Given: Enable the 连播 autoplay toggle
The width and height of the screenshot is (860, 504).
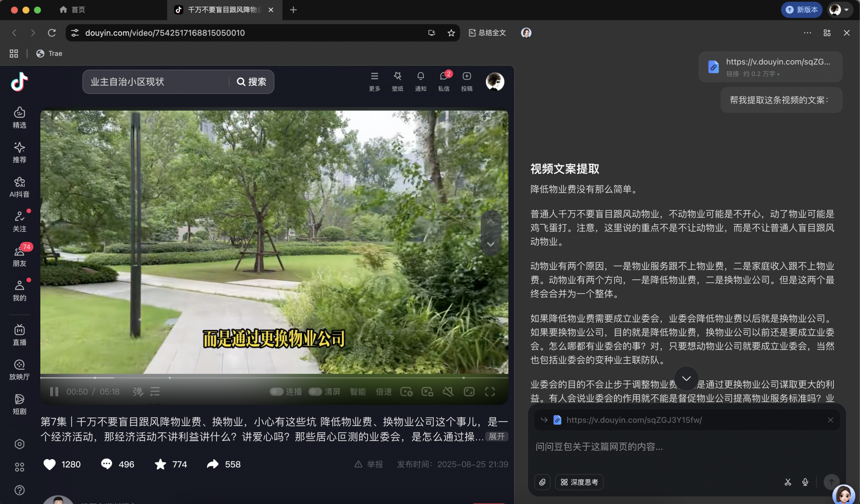Looking at the screenshot, I should coord(276,392).
